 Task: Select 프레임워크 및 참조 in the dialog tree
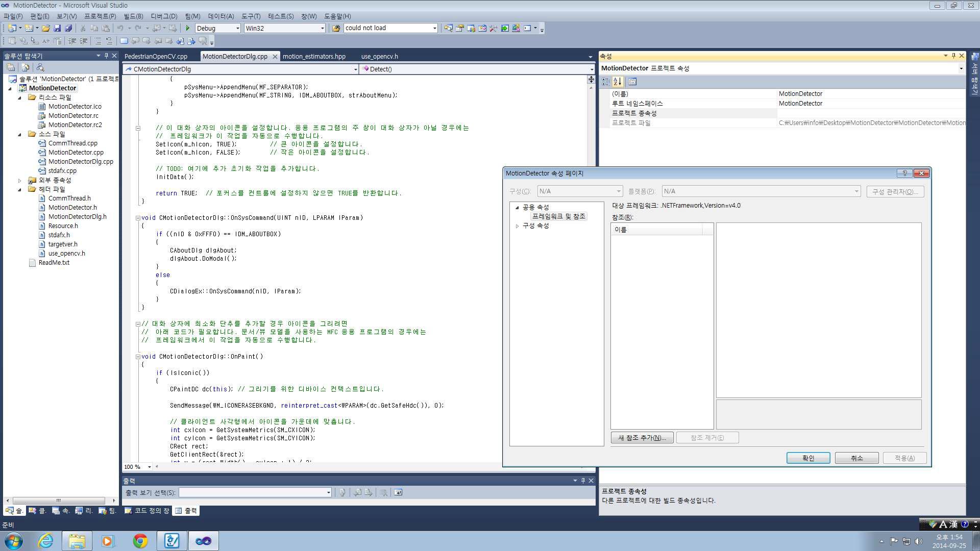(x=558, y=217)
